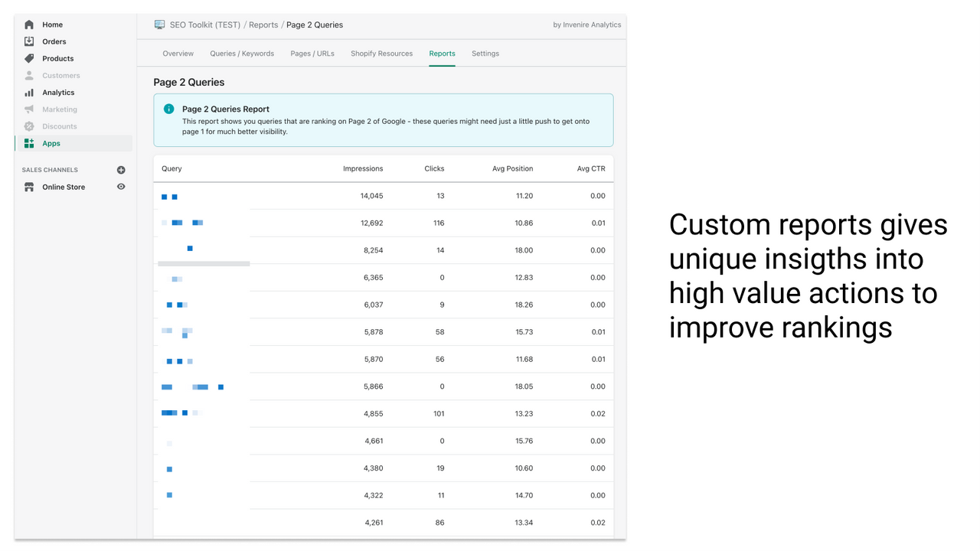Click the info icon in the report banner

pos(168,109)
